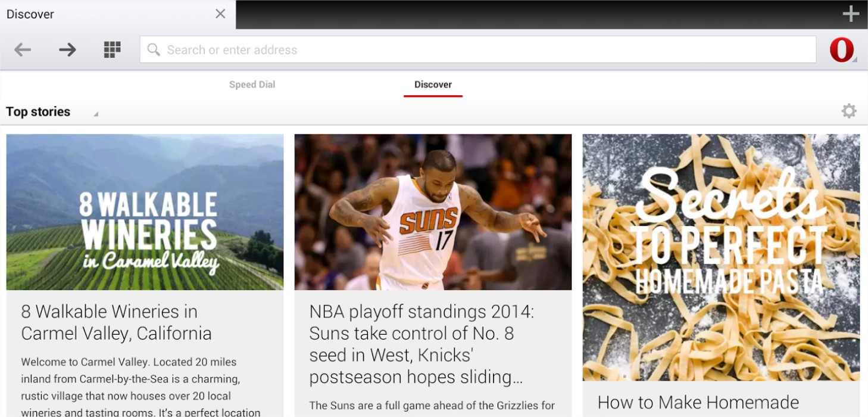Open Discover settings gear

(x=848, y=111)
